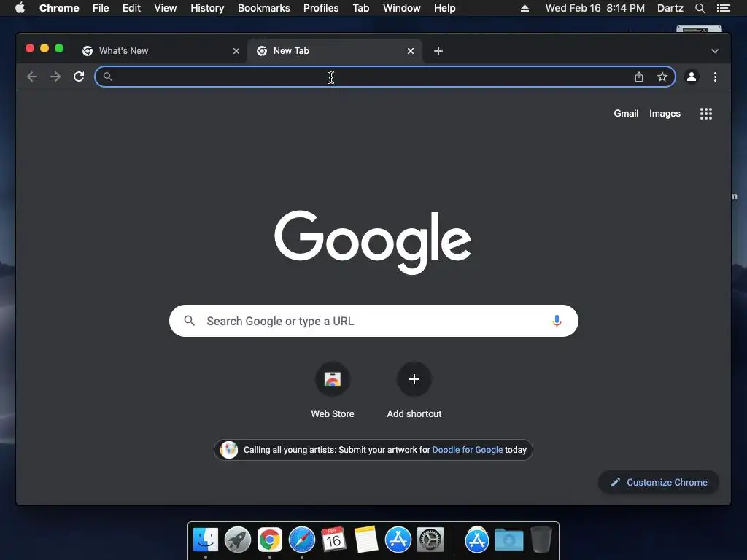Click the Customize Chrome button

[659, 483]
